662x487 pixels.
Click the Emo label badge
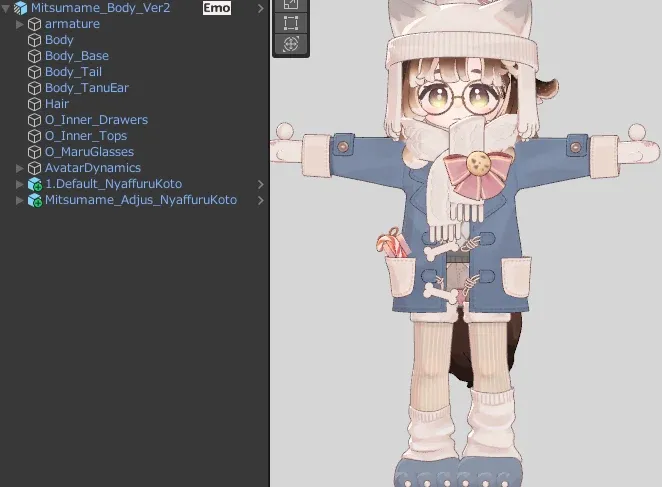(x=217, y=8)
